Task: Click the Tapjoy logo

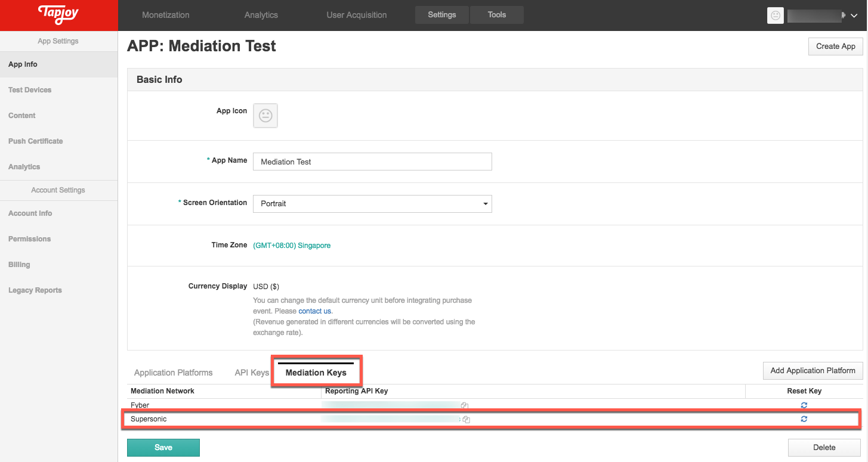Action: coord(58,15)
